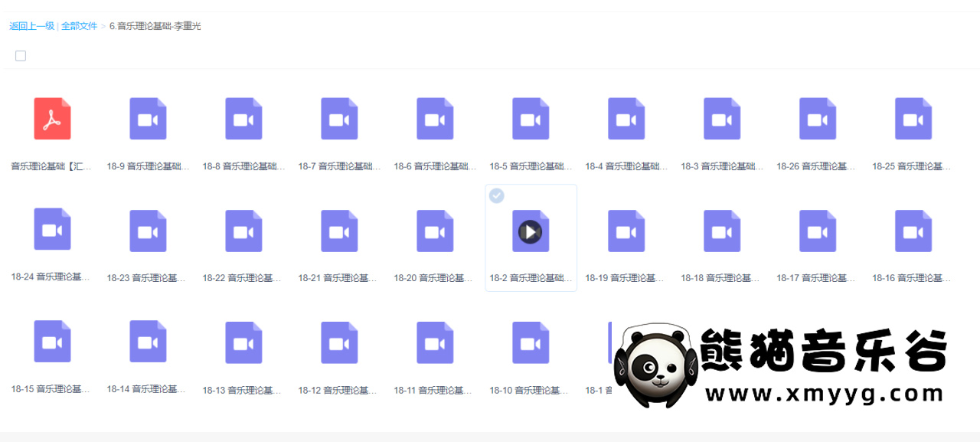The height and width of the screenshot is (442, 980).
Task: Click file name 18-8 音乐理论基础
Action: (x=243, y=166)
